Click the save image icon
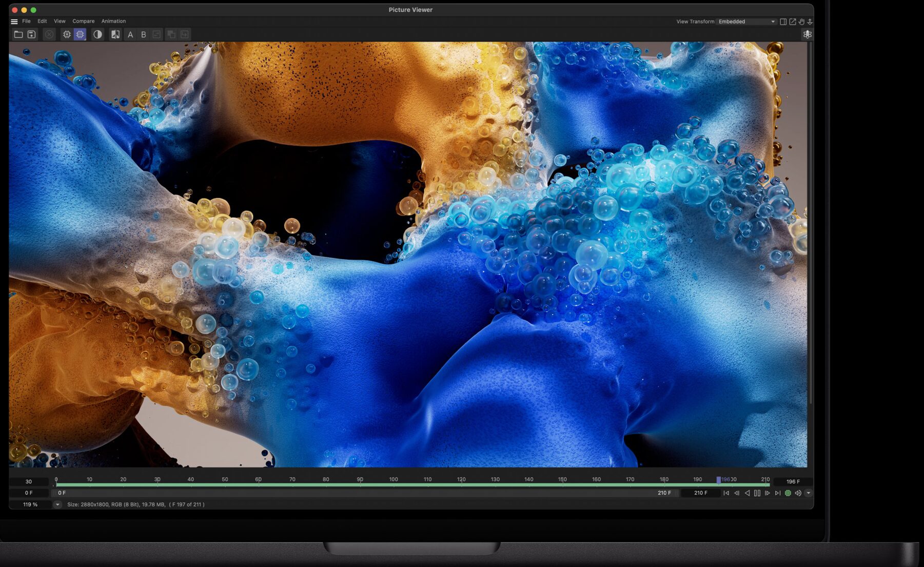The width and height of the screenshot is (924, 567). tap(31, 34)
